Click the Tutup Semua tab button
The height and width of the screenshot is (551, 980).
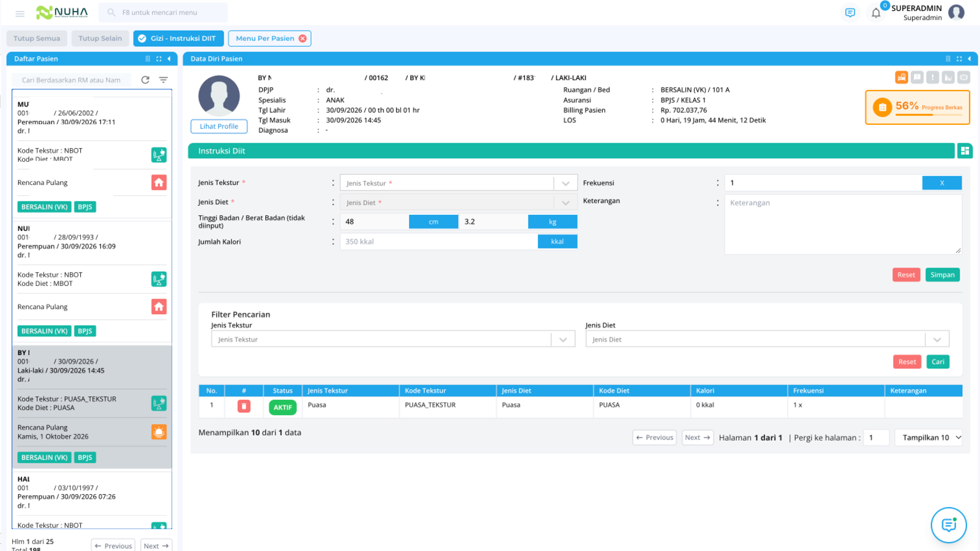point(37,39)
